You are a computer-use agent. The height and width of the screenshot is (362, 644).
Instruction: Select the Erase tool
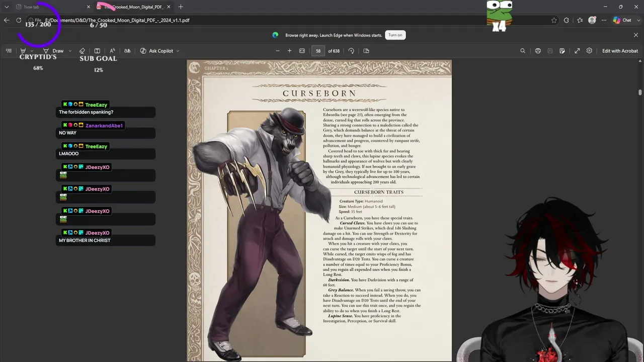(x=83, y=51)
